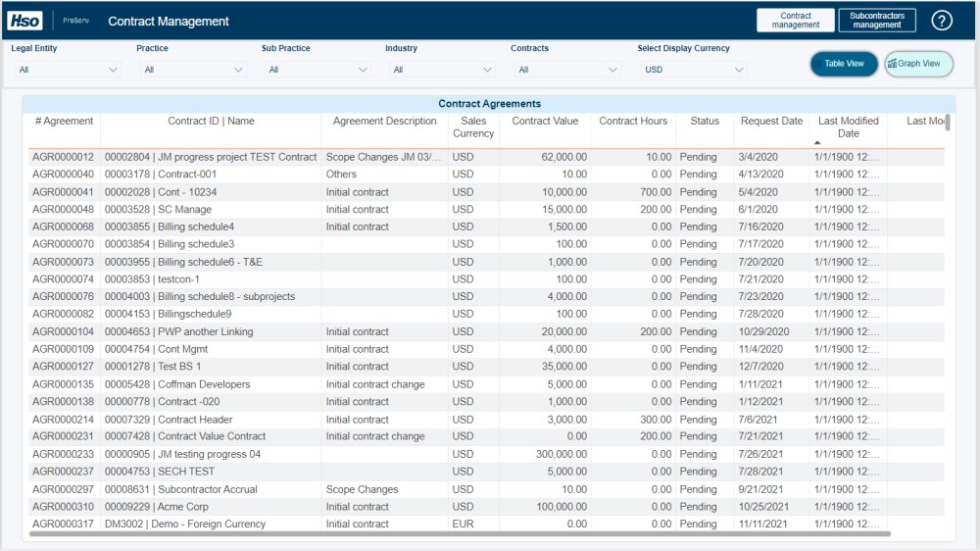The height and width of the screenshot is (551, 980).
Task: Open Subcontractors management page
Action: click(877, 20)
